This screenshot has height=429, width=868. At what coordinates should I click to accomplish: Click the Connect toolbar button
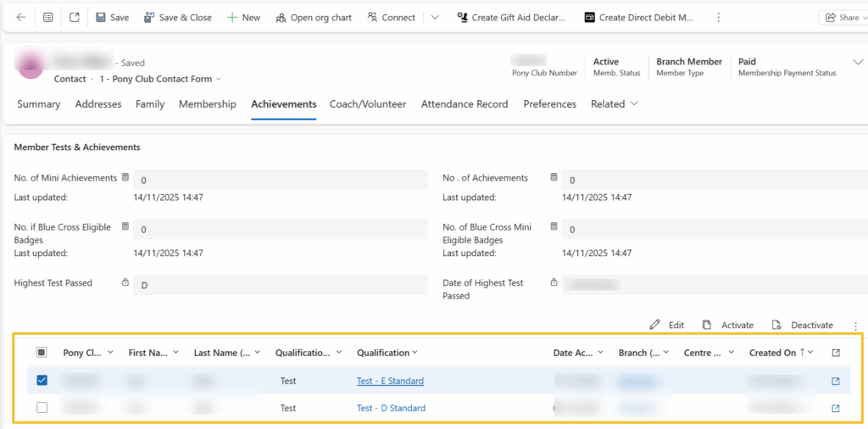(x=391, y=17)
